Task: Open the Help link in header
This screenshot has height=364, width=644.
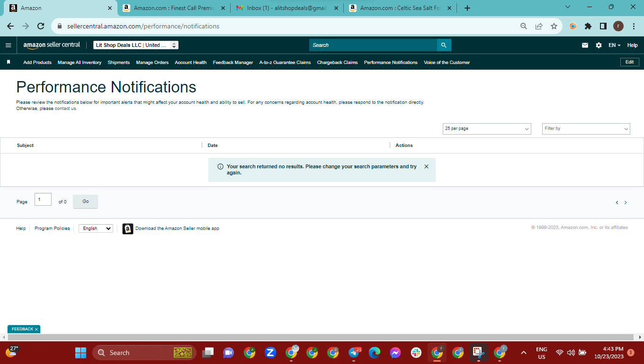Action: (632, 45)
